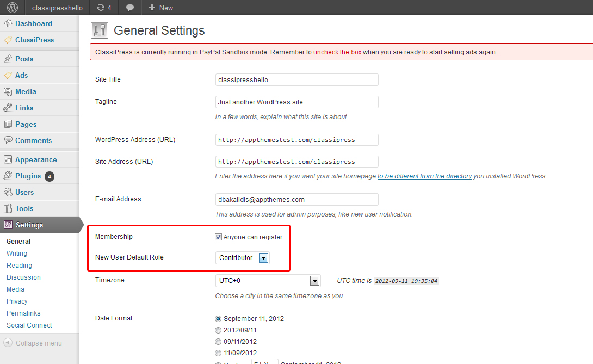This screenshot has height=364, width=593.
Task: Click the Date Format field label
Action: (x=114, y=318)
